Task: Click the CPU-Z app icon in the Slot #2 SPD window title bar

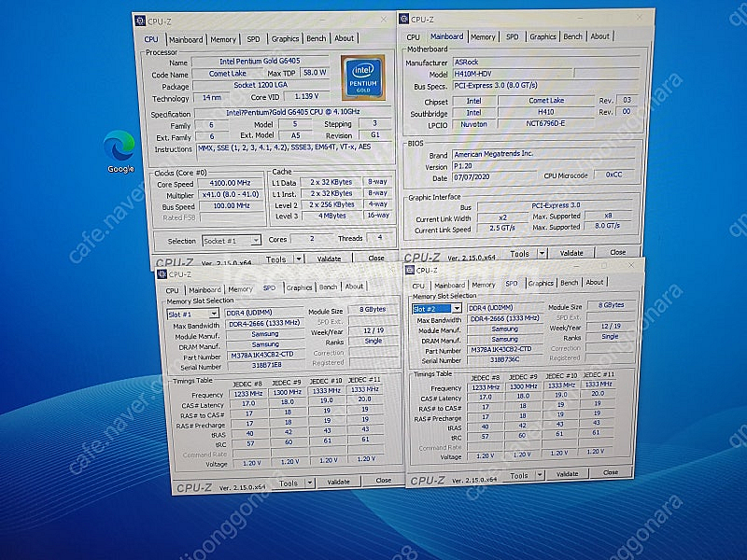Action: click(409, 270)
